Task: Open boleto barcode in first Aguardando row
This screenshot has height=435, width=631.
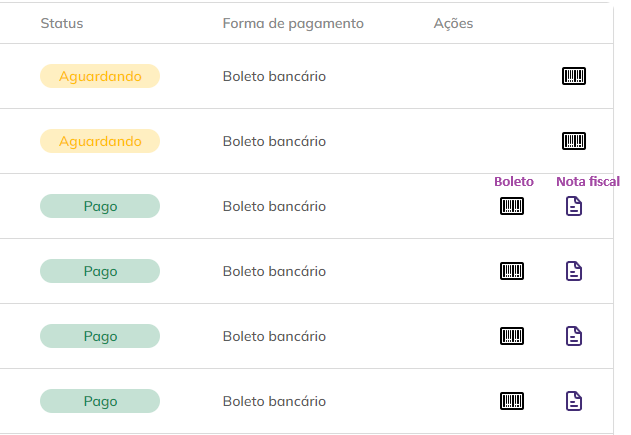Action: click(574, 76)
